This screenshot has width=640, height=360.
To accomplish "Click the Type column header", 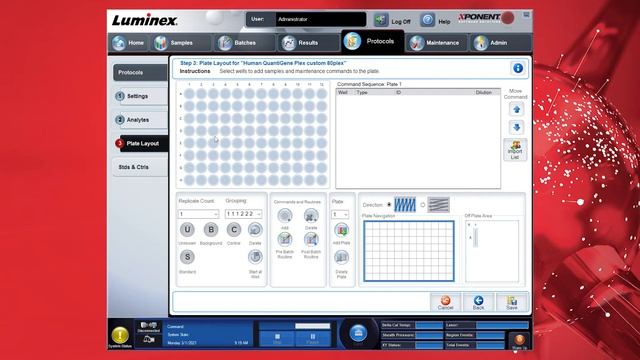I will click(374, 93).
